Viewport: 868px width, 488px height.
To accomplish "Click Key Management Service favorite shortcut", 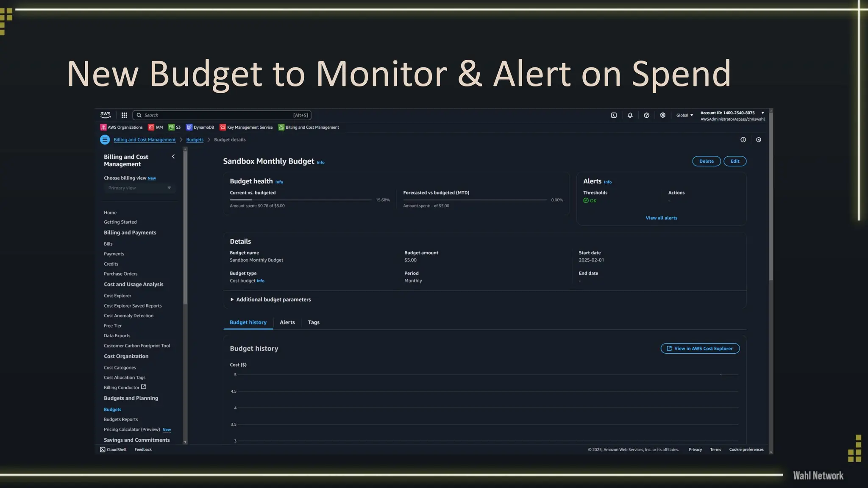I will [x=246, y=127].
